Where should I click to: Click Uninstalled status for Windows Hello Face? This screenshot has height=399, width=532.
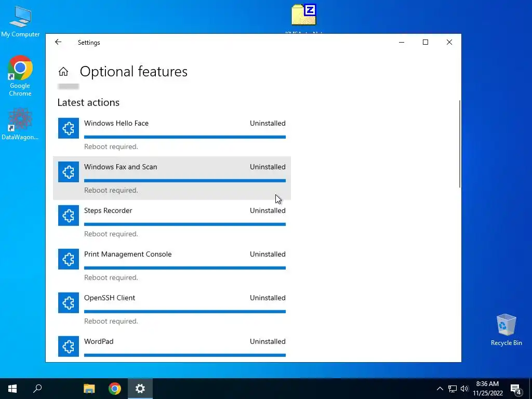(x=268, y=123)
